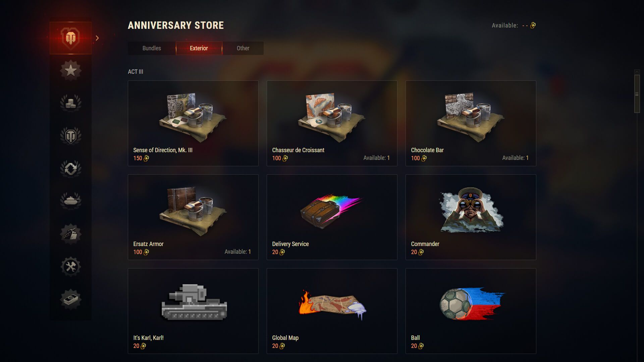644x362 pixels.
Task: Open the coin stack sidebar category
Action: click(x=70, y=103)
